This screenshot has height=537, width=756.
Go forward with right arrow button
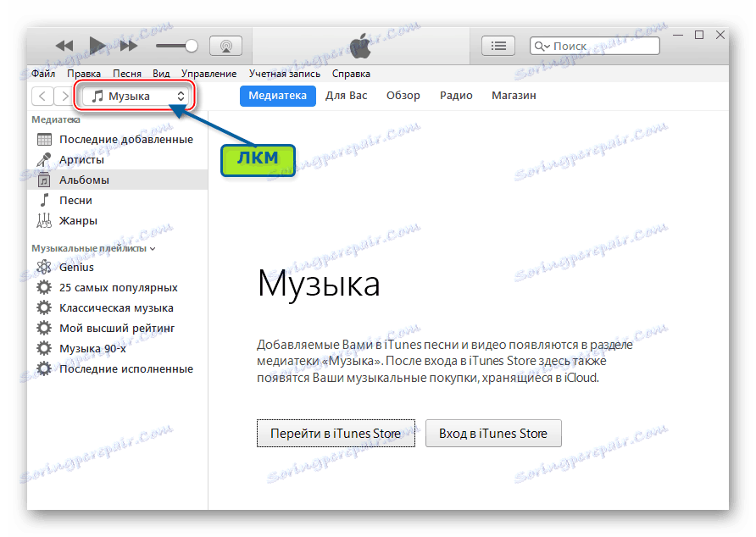(x=64, y=96)
